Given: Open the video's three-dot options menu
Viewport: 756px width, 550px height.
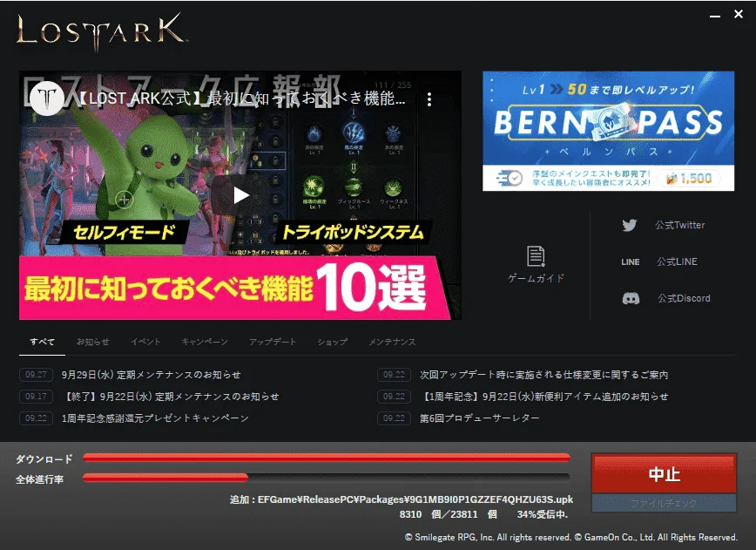Looking at the screenshot, I should tap(429, 99).
